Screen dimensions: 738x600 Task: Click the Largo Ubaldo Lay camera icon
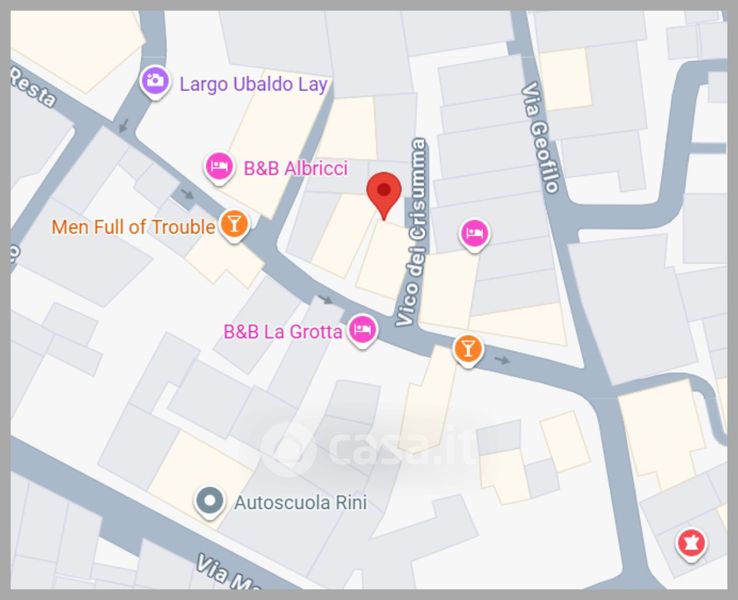click(x=155, y=82)
